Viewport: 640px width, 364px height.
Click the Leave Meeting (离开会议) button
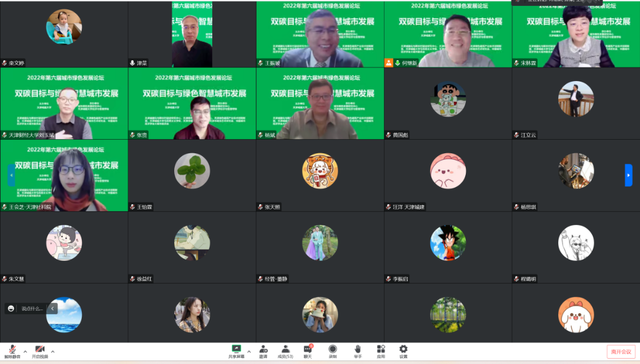click(621, 352)
